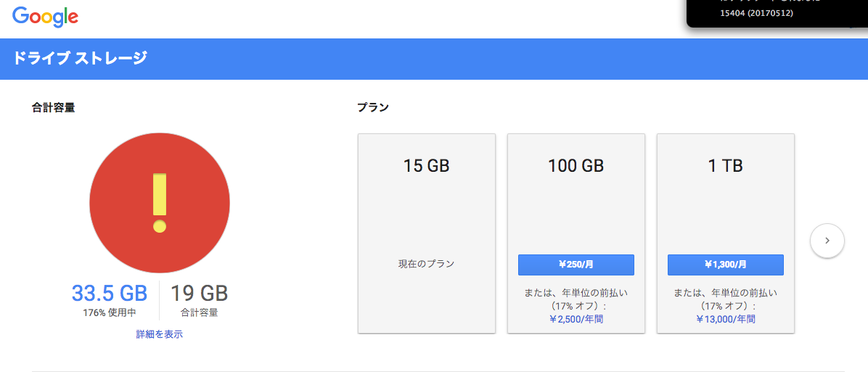Click the 合計容量 section heading
Screen dimensions: 868x390
(53, 108)
